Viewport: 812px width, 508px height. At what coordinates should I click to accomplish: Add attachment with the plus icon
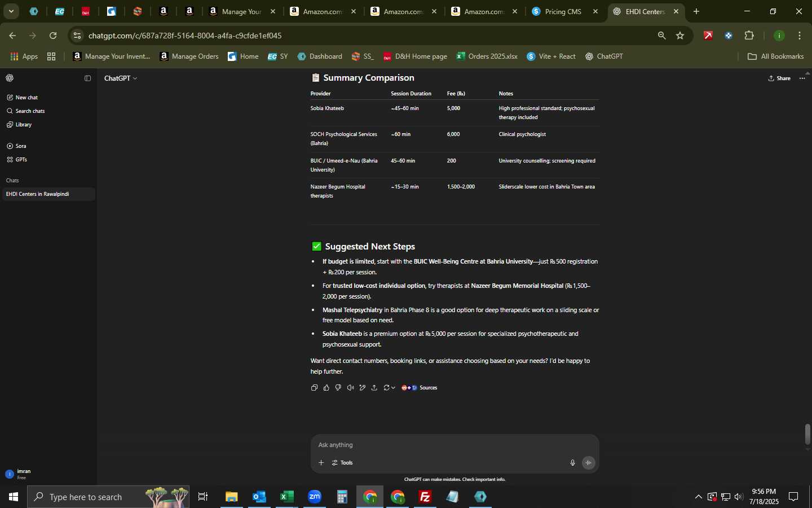(x=321, y=463)
